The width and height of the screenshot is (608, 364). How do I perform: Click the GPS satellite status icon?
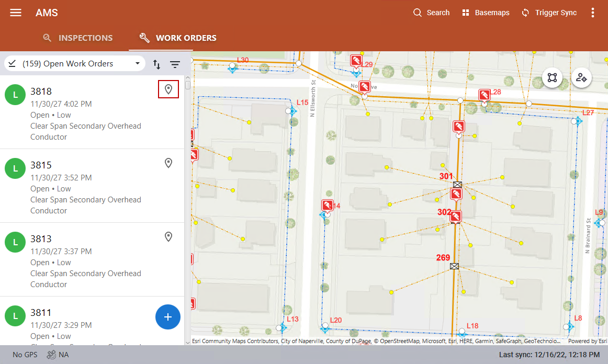[x=51, y=355]
